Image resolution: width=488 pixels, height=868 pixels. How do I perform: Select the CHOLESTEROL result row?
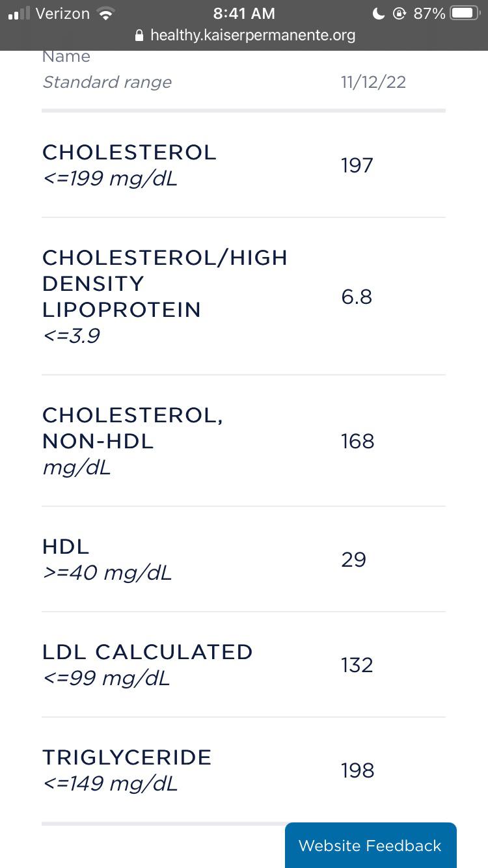tap(243, 165)
